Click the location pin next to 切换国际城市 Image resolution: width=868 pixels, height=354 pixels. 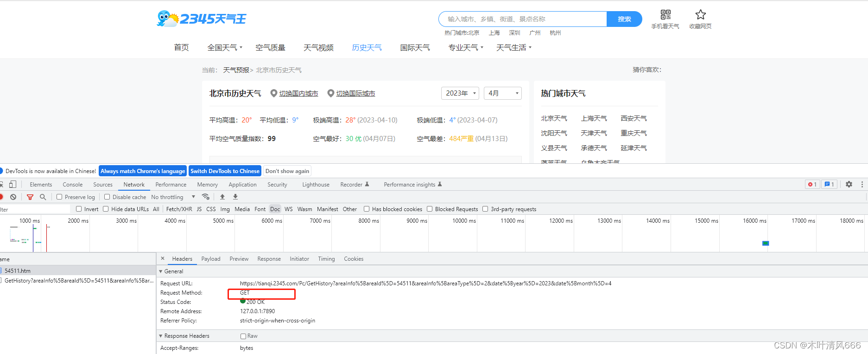[x=330, y=93]
